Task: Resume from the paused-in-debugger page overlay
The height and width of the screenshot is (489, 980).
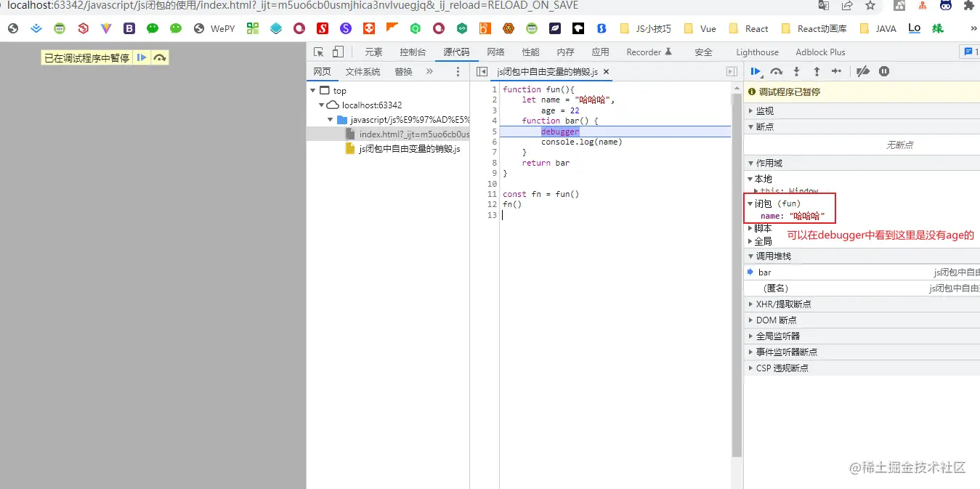Action: pos(142,57)
